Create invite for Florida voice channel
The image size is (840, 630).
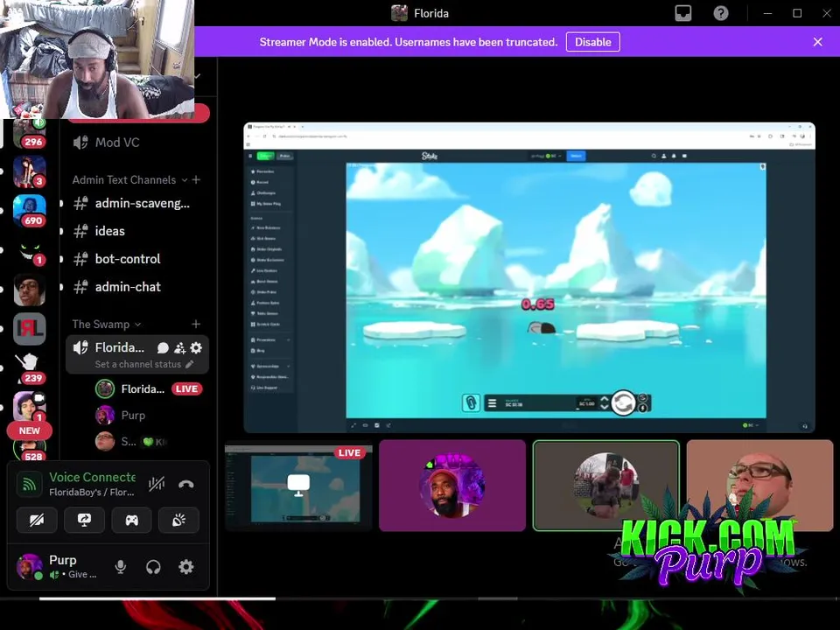pyautogui.click(x=180, y=348)
